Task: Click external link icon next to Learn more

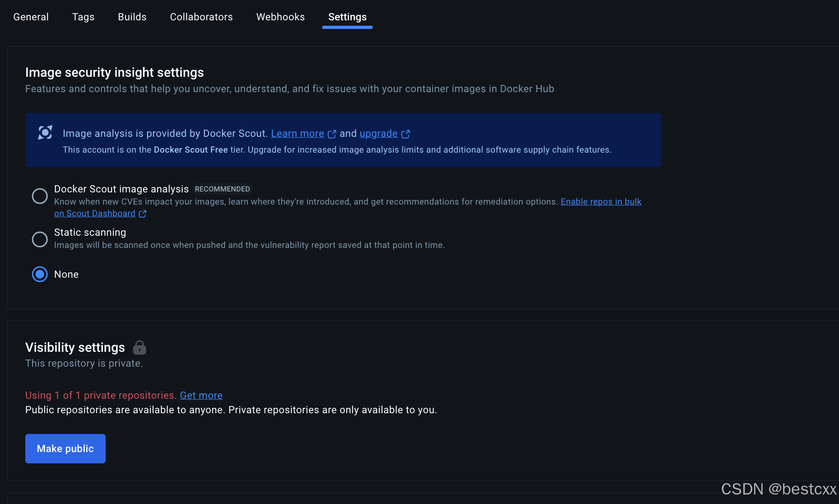Action: pyautogui.click(x=332, y=134)
